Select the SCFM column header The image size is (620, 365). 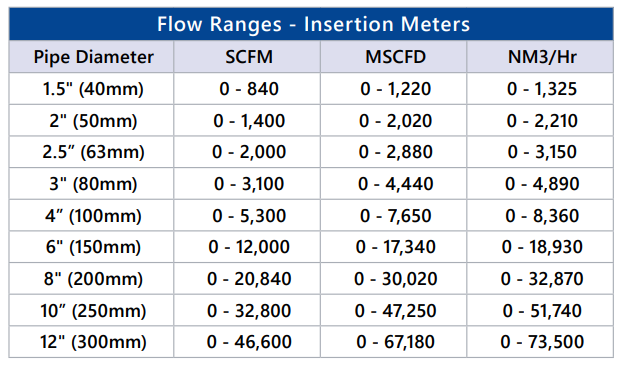tap(249, 57)
